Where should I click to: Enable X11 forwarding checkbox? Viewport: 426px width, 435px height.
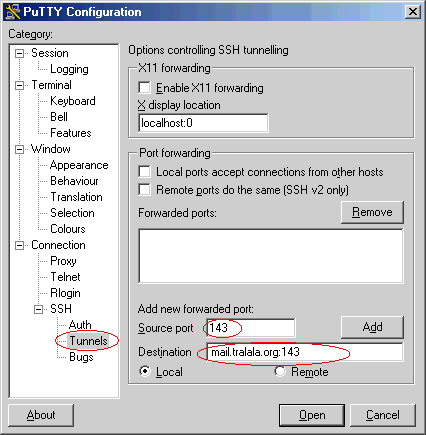tap(144, 88)
